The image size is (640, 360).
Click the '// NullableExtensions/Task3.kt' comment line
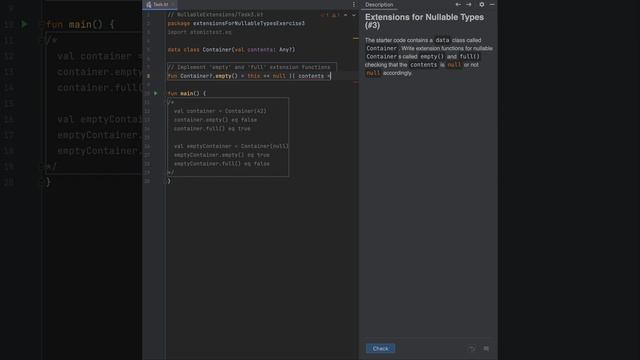coord(215,15)
